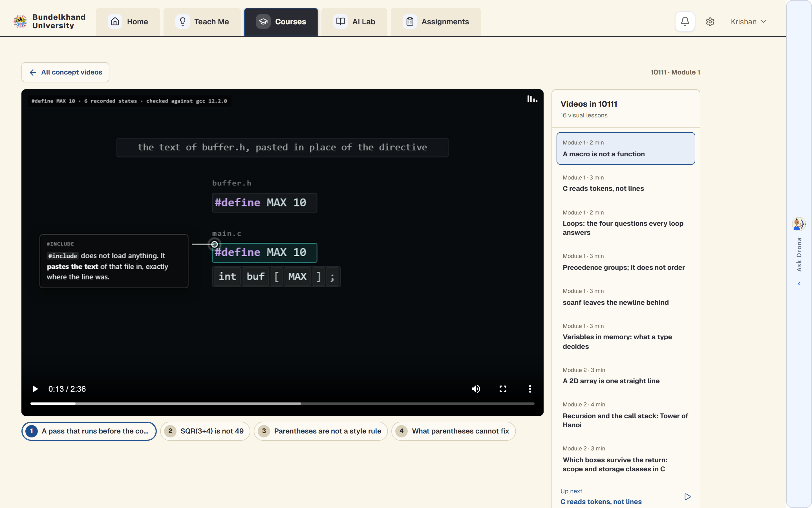Select the Courses tab
812x508 pixels.
pos(281,22)
